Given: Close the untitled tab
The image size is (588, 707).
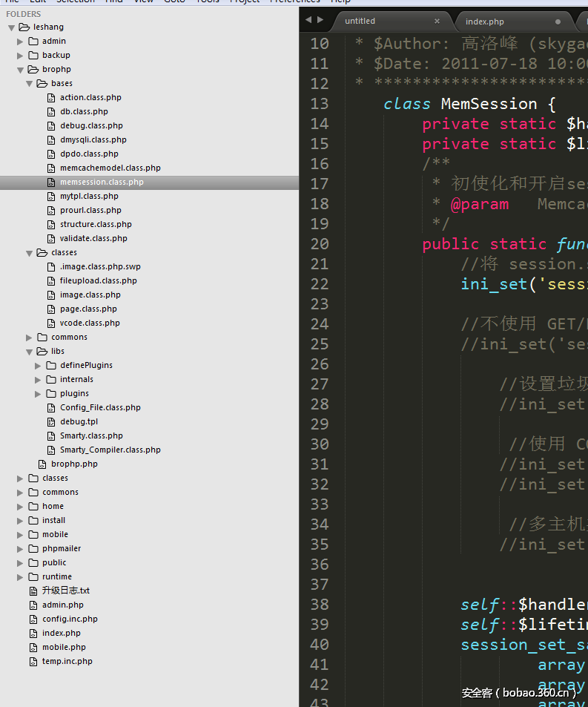Looking at the screenshot, I should pos(437,22).
